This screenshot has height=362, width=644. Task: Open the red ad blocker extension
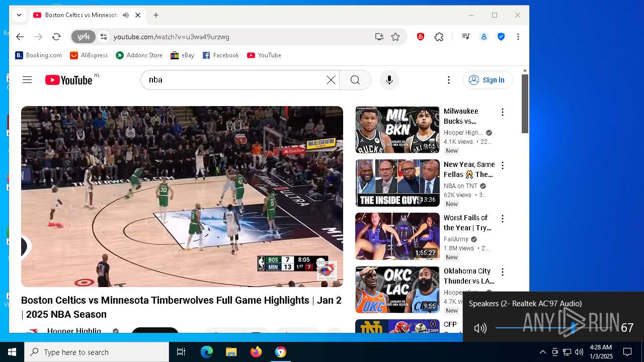click(x=421, y=37)
